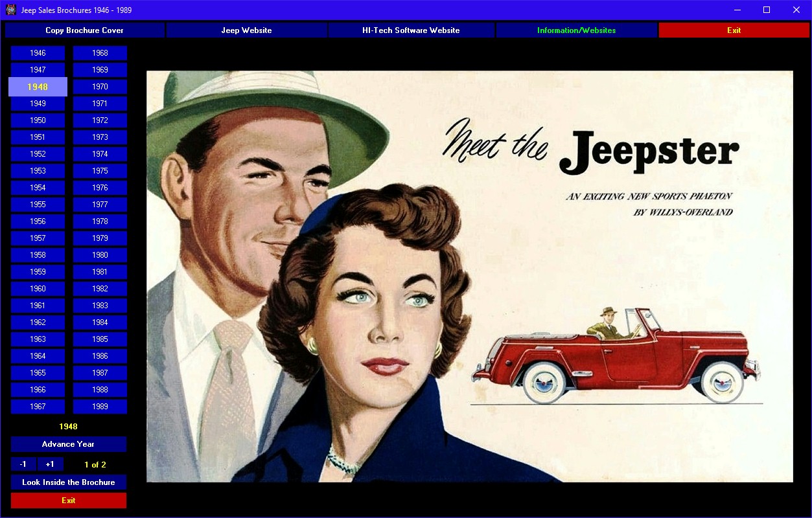Image resolution: width=812 pixels, height=518 pixels.
Task: Click the Copy Brochure Cover button
Action: coord(84,30)
